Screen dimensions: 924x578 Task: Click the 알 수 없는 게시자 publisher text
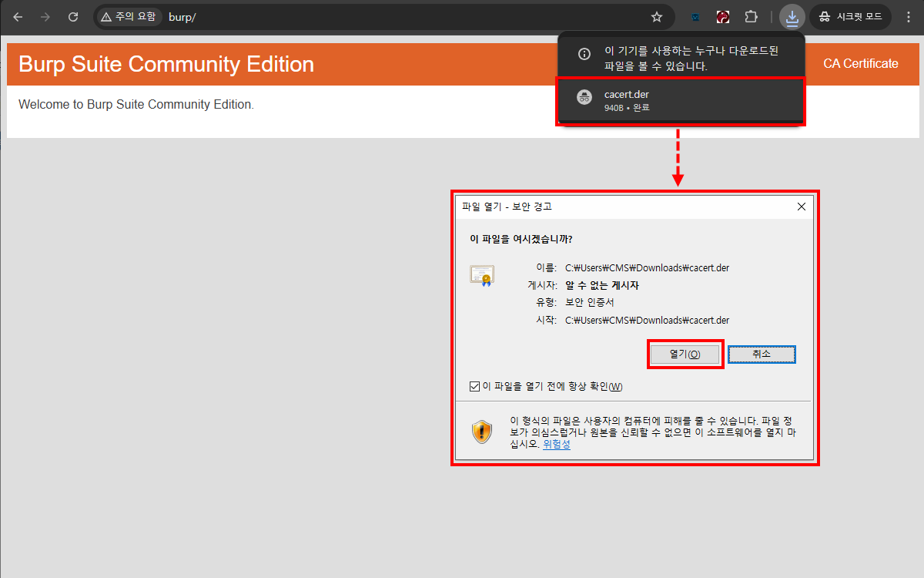602,285
